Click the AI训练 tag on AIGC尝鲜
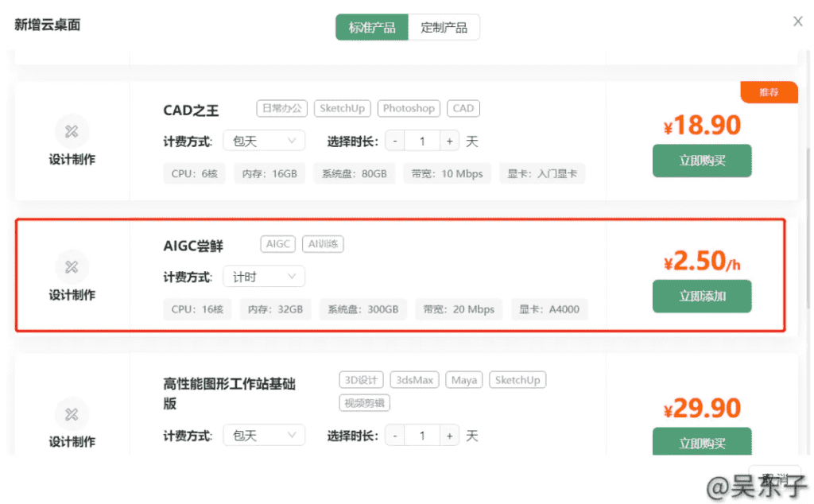The image size is (814, 504). (323, 244)
